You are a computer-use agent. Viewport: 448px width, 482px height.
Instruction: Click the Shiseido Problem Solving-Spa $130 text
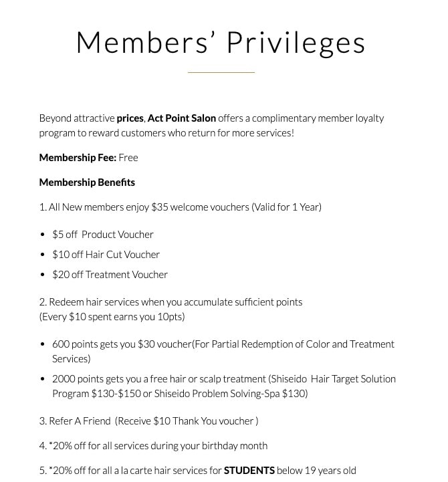pos(231,394)
